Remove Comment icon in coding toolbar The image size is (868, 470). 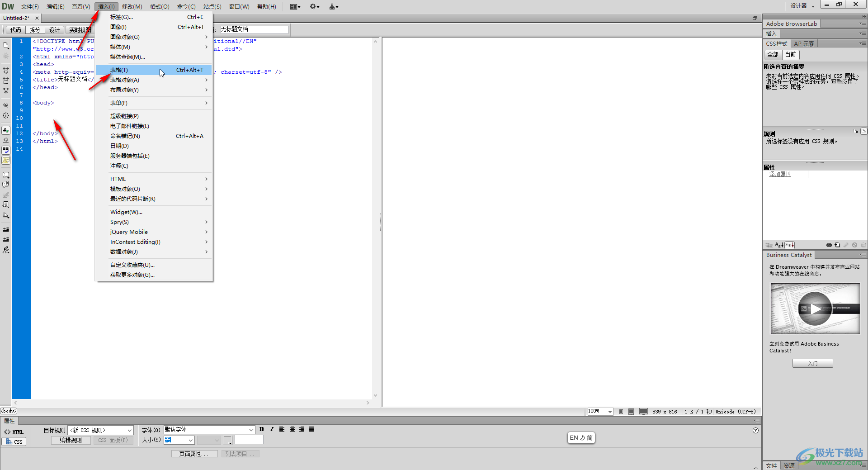click(x=6, y=185)
